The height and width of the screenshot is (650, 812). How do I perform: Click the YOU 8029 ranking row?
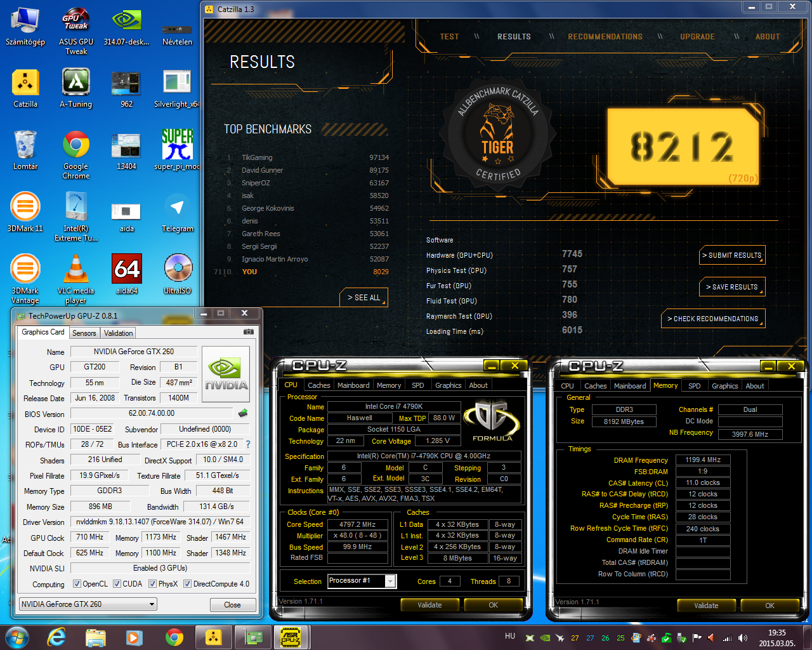[x=301, y=272]
